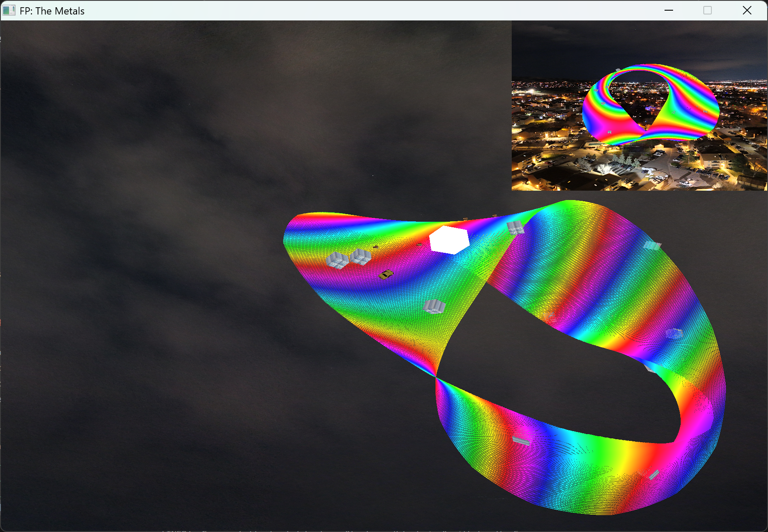
Task: Click the point where the rainbow ribbon pinches
Action: (x=436, y=377)
